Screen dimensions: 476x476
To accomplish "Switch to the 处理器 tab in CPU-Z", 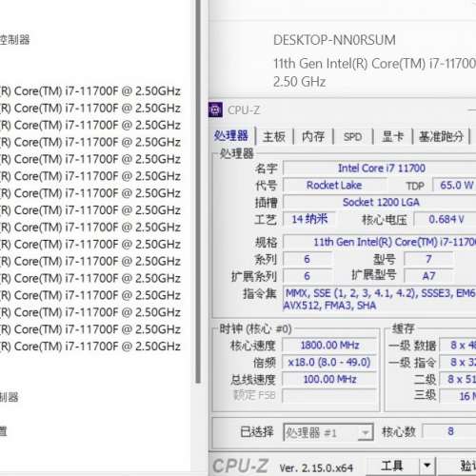I will point(231,136).
